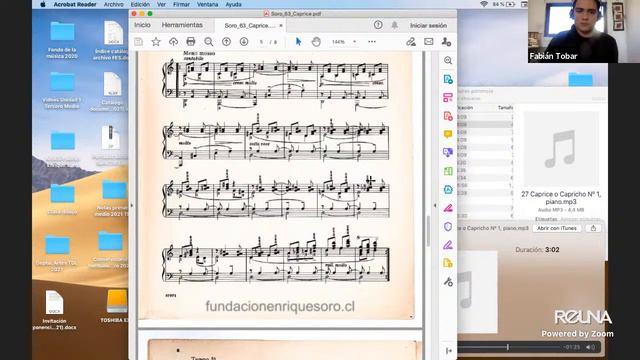Open the green Organize Pages tool icon

[x=448, y=171]
